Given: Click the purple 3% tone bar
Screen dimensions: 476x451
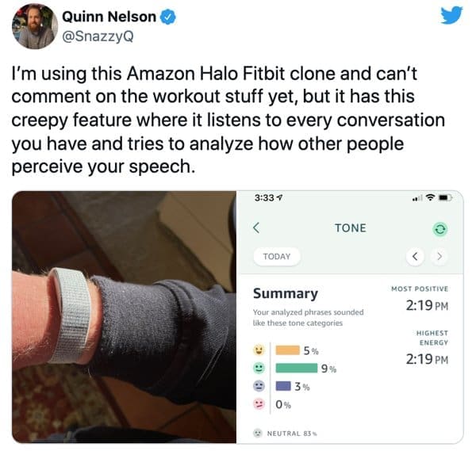Looking at the screenshot, I should (x=283, y=386).
